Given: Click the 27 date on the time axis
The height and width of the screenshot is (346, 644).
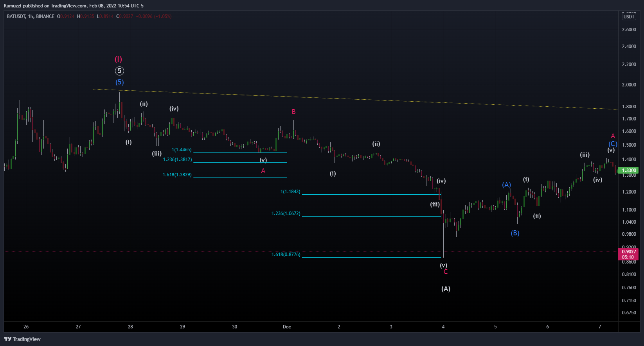Looking at the screenshot, I should pyautogui.click(x=78, y=327).
